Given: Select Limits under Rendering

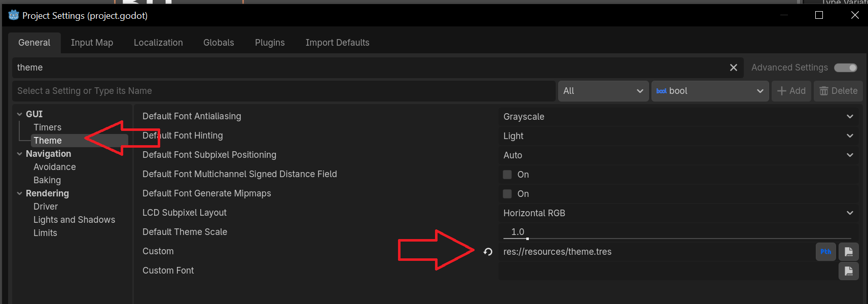Looking at the screenshot, I should [45, 233].
